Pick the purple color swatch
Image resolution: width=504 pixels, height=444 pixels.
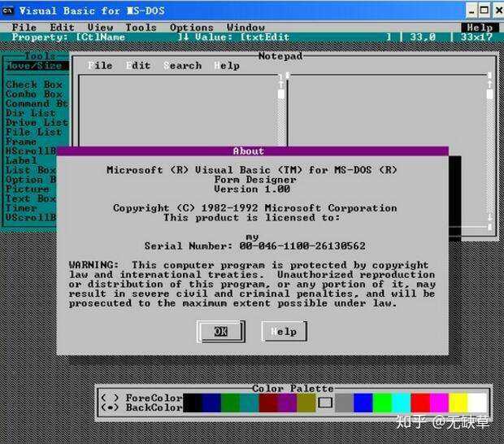pos(287,403)
